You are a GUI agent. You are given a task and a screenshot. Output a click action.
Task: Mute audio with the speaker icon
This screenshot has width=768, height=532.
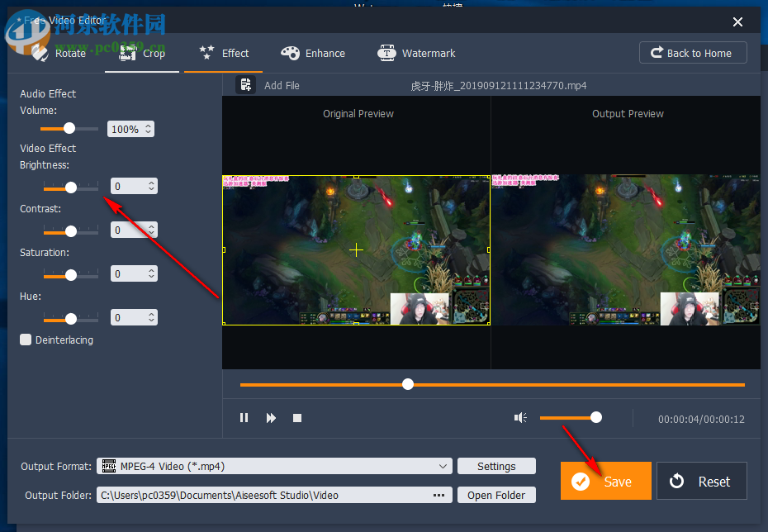pos(521,417)
